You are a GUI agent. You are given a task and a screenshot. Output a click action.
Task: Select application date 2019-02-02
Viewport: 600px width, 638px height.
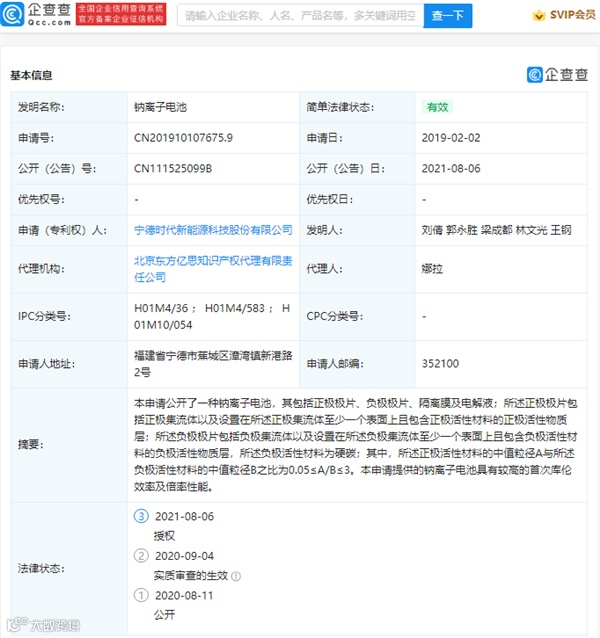(451, 138)
